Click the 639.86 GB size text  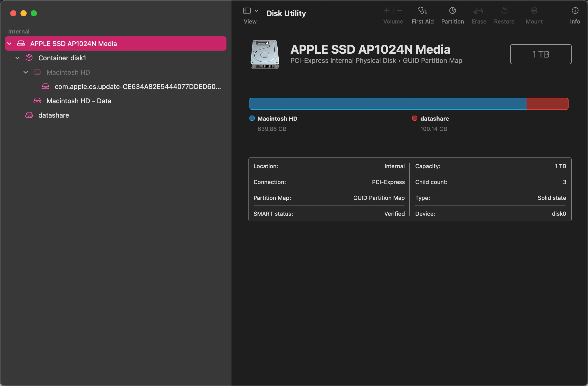[272, 129]
